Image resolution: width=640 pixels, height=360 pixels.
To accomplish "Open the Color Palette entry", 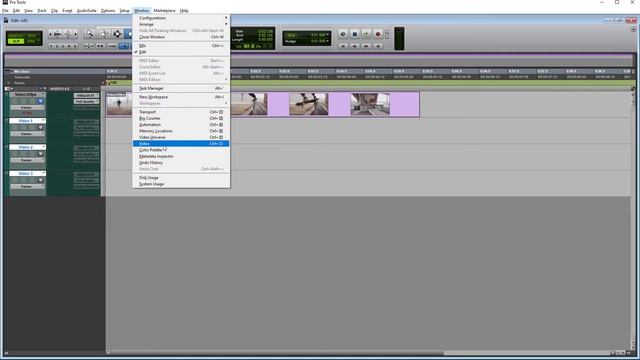I will 181,150.
